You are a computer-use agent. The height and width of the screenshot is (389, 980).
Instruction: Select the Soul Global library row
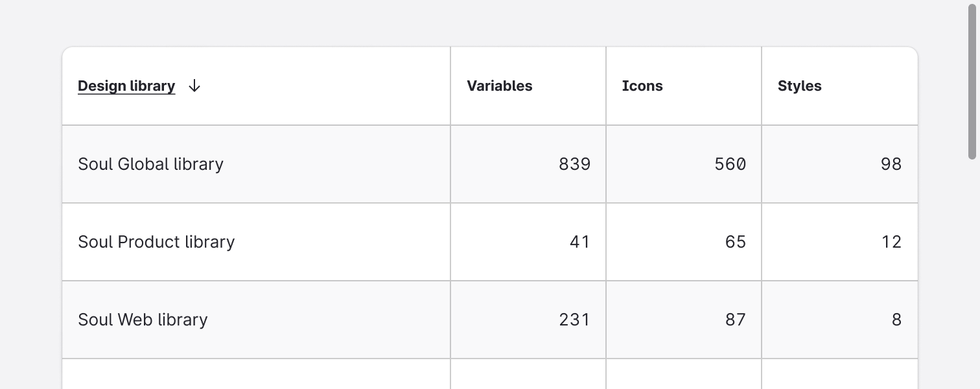click(150, 164)
